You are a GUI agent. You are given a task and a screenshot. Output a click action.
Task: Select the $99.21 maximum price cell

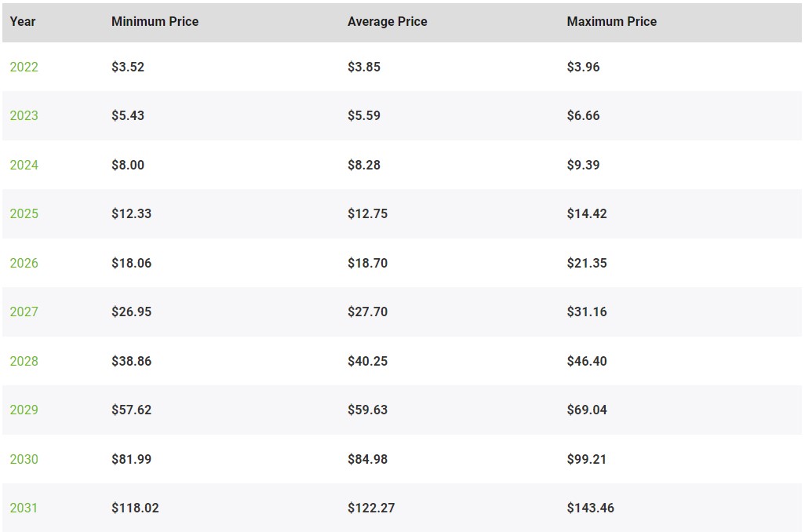click(586, 459)
